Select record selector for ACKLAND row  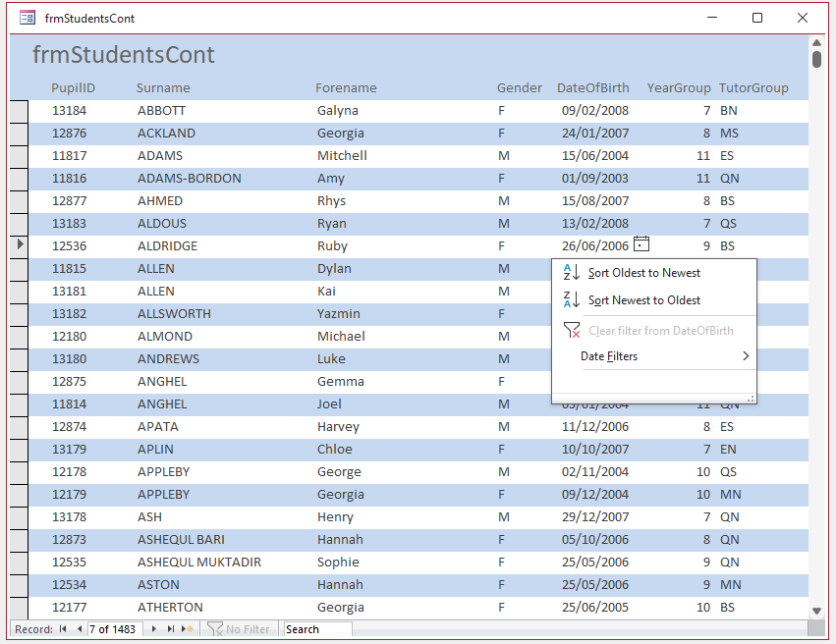19,134
